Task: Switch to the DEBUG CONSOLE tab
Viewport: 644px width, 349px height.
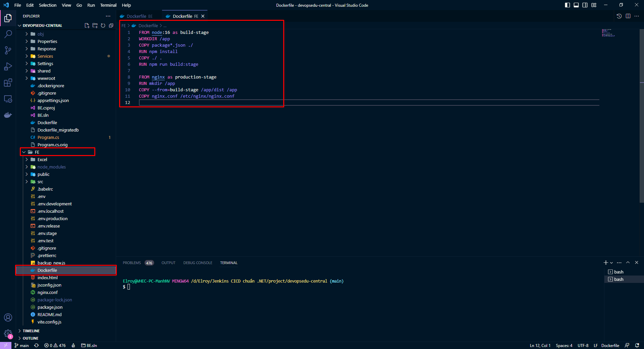Action: (x=198, y=263)
